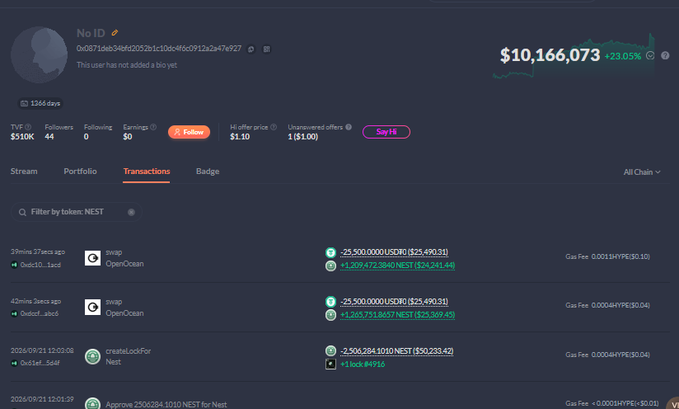Open the Stream tab
Screen dimensions: 679x409
pos(24,171)
